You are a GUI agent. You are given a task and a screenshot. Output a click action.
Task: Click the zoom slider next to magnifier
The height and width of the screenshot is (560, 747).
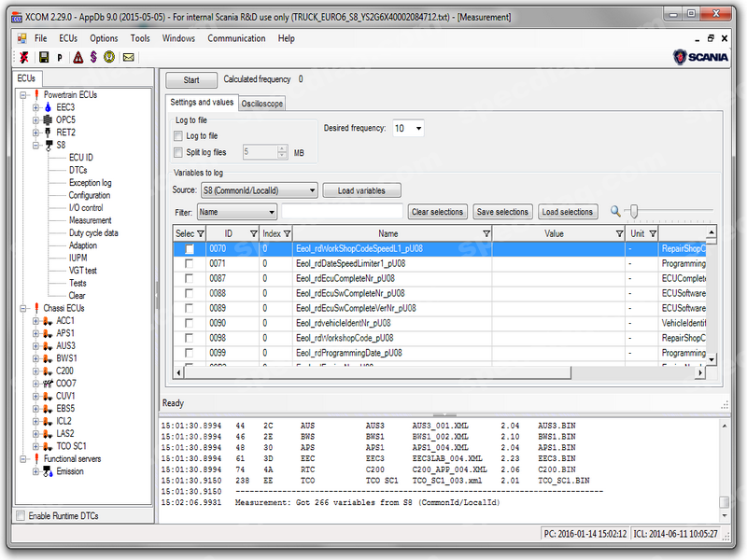pos(635,211)
